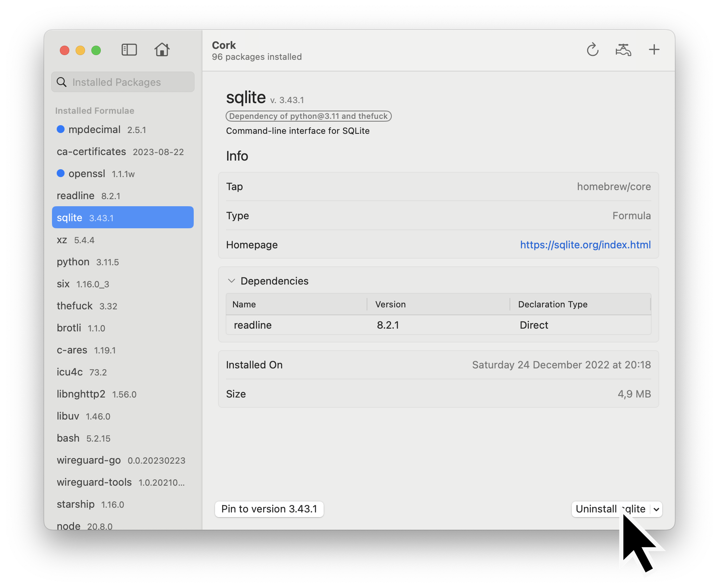Viewport: 719px width, 588px height.
Task: Click the search magnifier icon
Action: [62, 82]
